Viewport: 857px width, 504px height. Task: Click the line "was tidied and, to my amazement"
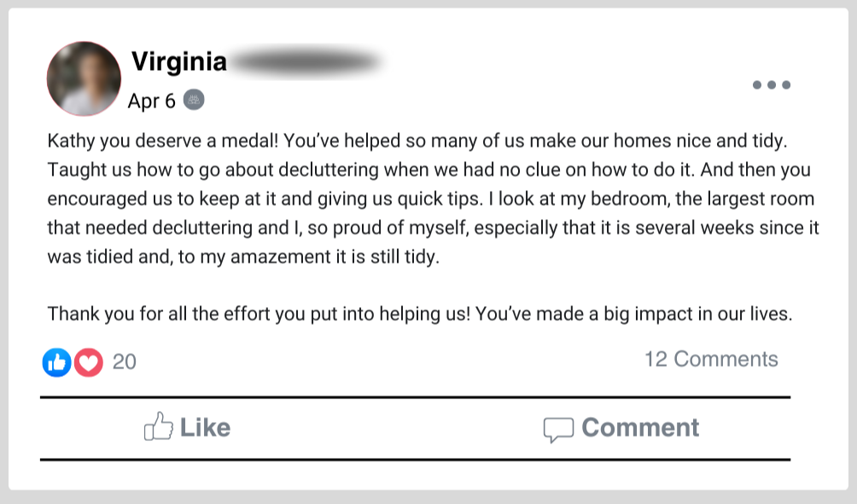pyautogui.click(x=243, y=257)
